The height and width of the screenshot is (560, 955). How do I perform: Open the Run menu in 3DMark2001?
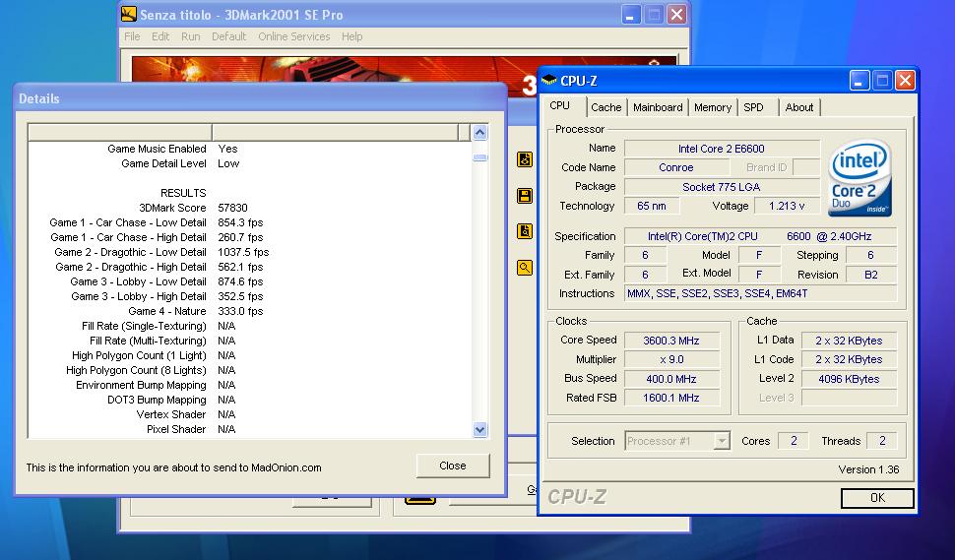pyautogui.click(x=191, y=36)
